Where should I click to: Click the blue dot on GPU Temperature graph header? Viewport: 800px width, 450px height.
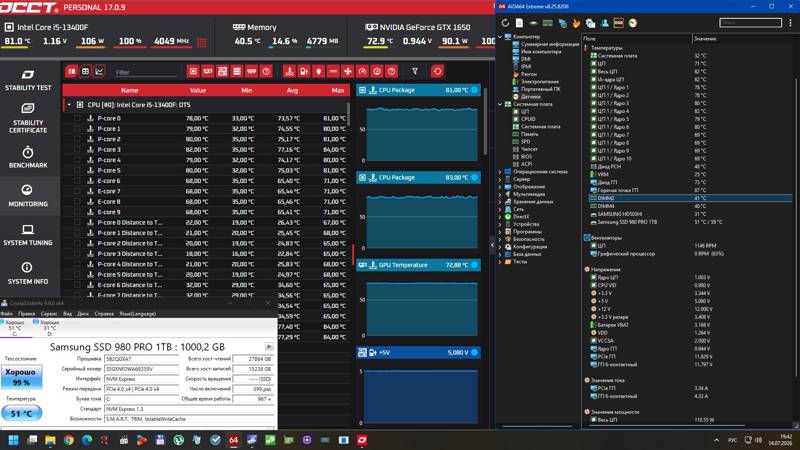click(474, 265)
